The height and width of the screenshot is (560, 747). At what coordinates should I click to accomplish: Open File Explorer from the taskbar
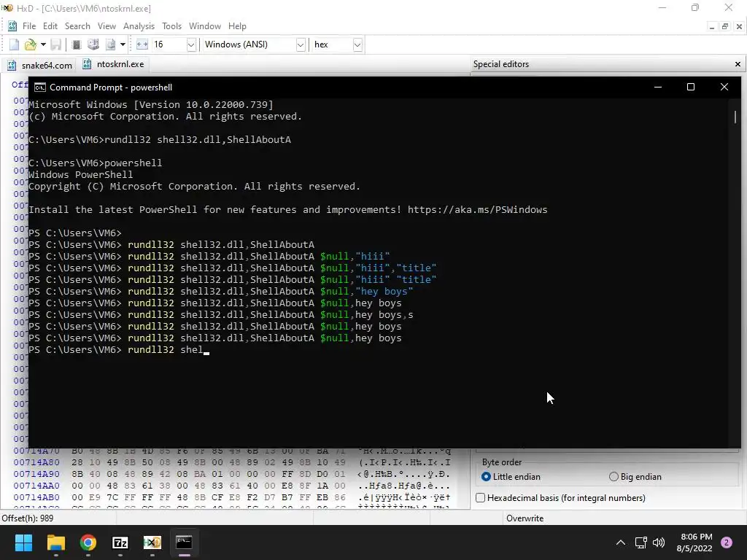[x=55, y=542]
